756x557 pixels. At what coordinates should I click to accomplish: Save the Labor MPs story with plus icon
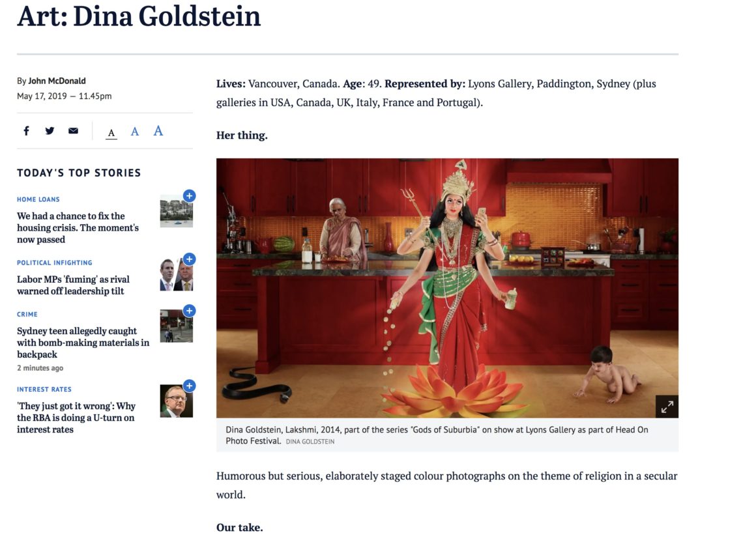tap(190, 259)
